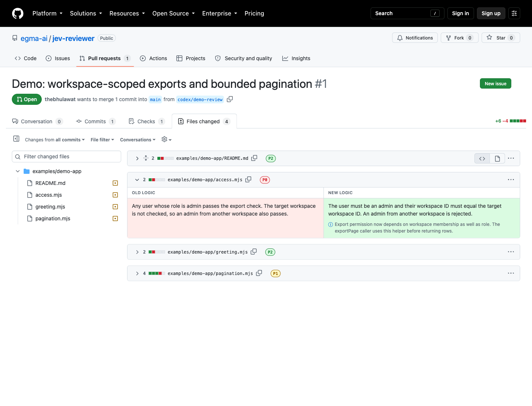Open Conversations dropdown
Screen dimensions: 532x406
tap(138, 140)
